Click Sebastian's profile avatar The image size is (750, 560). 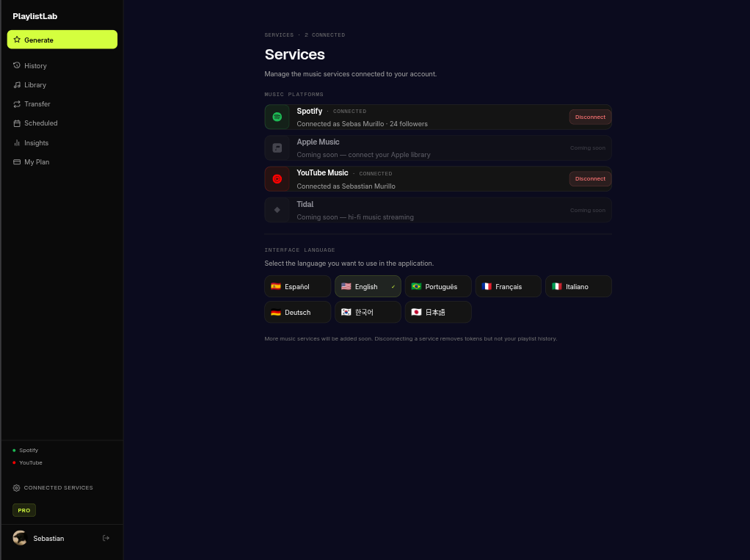coord(20,538)
